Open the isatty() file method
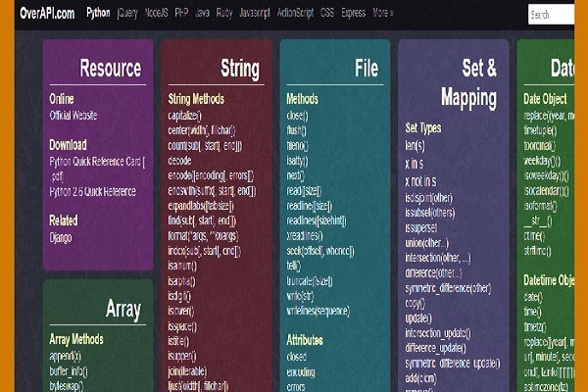Viewport: 588px width, 392px height. 297,161
